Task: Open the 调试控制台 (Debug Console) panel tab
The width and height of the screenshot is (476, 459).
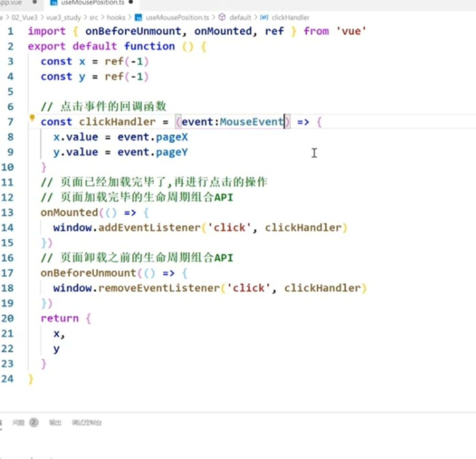Action: (87, 423)
